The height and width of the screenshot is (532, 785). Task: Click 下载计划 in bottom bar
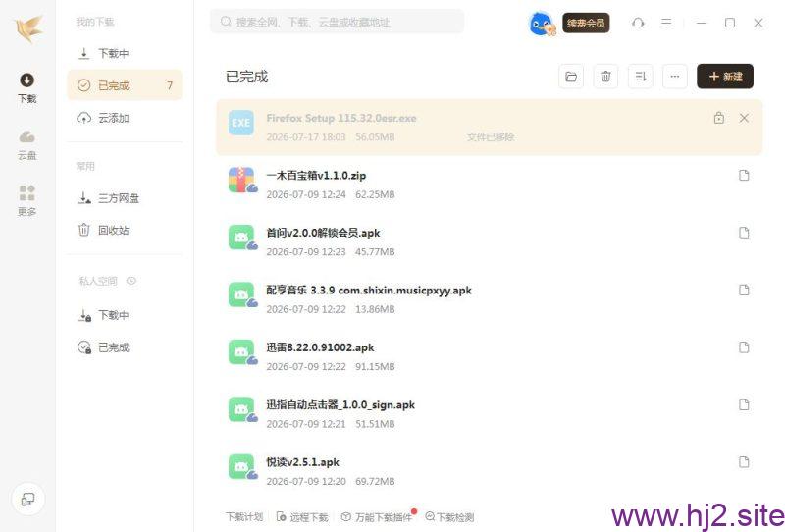point(244,517)
